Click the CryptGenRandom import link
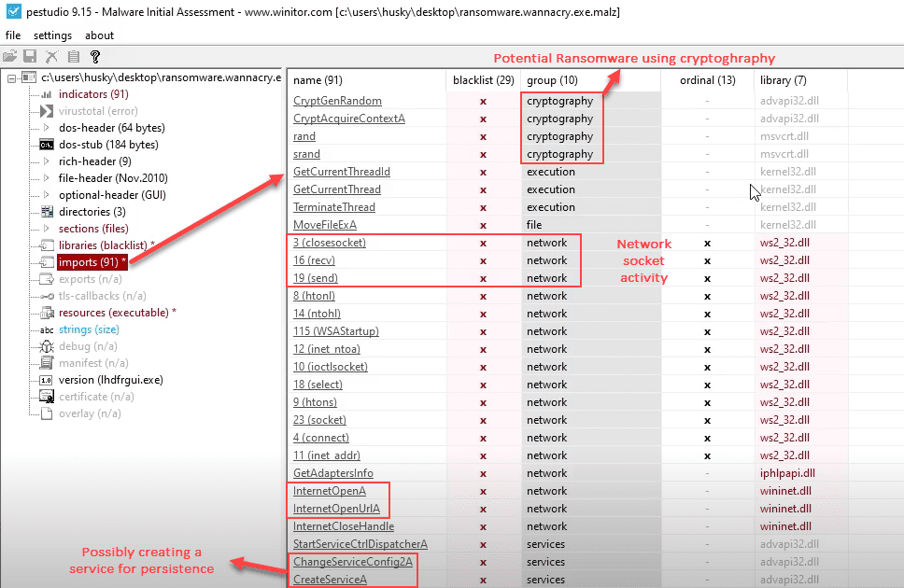Screen dimensions: 904x588 click(337, 101)
